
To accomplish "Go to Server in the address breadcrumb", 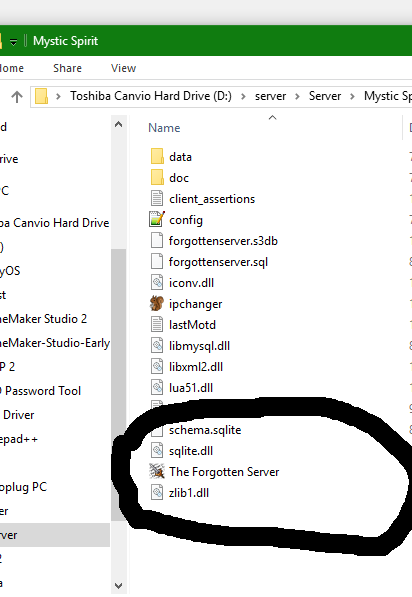I will pyautogui.click(x=325, y=96).
